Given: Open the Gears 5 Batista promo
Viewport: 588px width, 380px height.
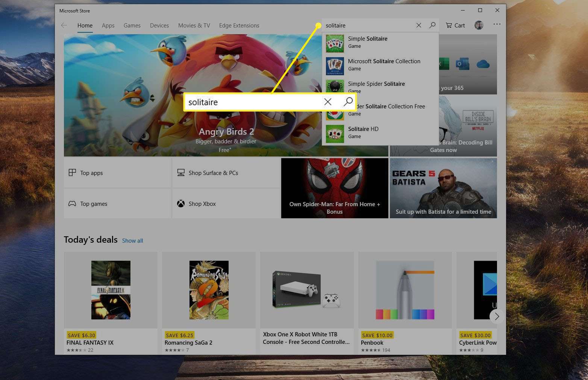Looking at the screenshot, I should click(443, 188).
